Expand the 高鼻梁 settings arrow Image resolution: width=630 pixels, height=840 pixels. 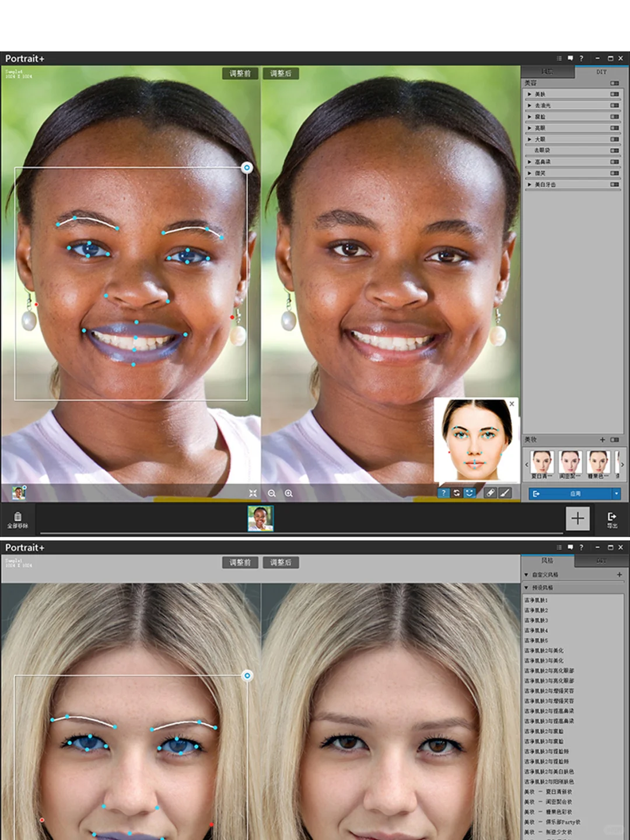pyautogui.click(x=530, y=162)
